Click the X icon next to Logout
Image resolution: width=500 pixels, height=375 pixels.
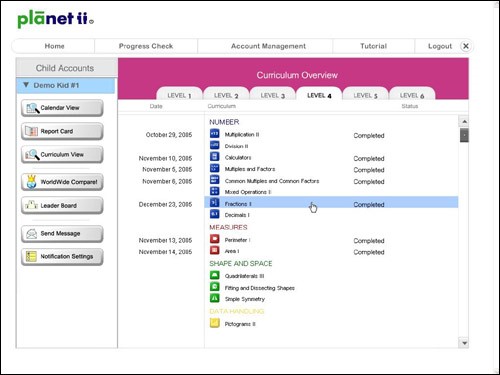[466, 46]
